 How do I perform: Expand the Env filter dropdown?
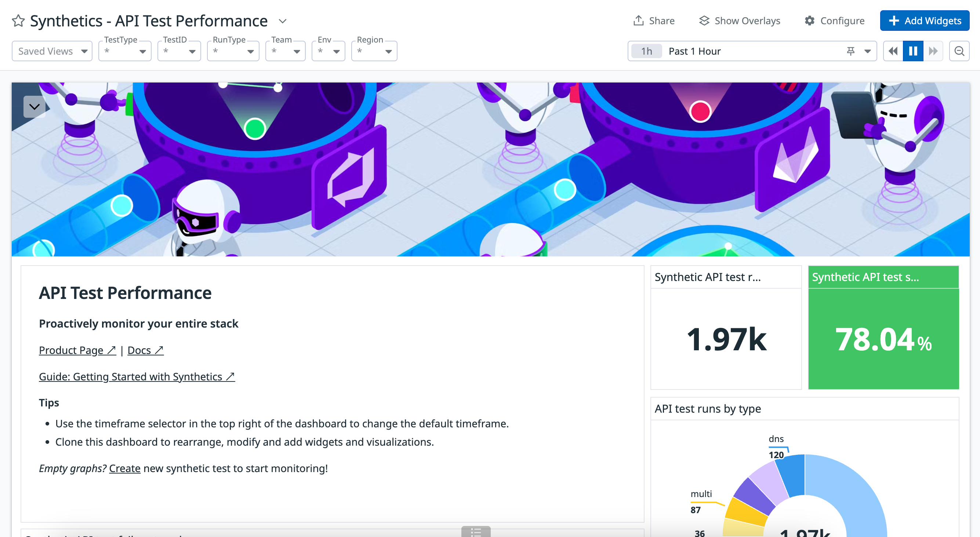[x=328, y=51]
